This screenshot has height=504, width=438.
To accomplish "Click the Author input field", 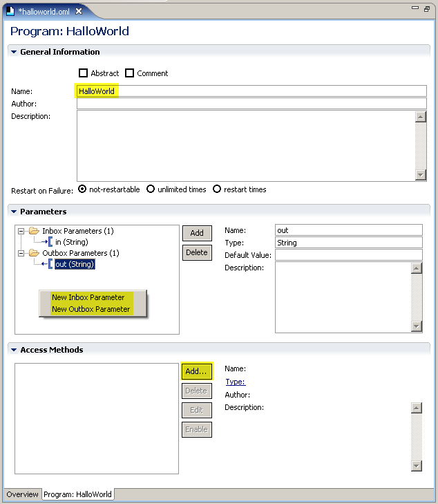I will pyautogui.click(x=251, y=104).
